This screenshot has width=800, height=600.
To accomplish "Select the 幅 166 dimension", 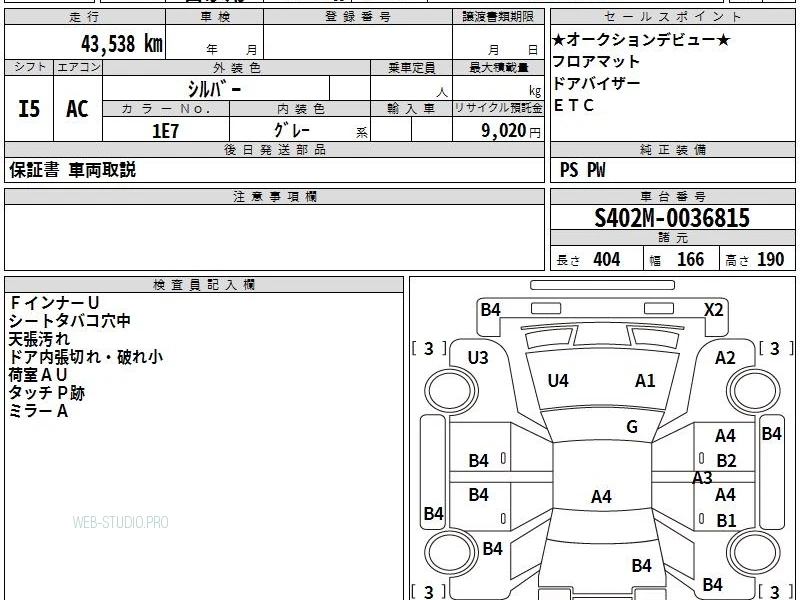I will [x=677, y=260].
